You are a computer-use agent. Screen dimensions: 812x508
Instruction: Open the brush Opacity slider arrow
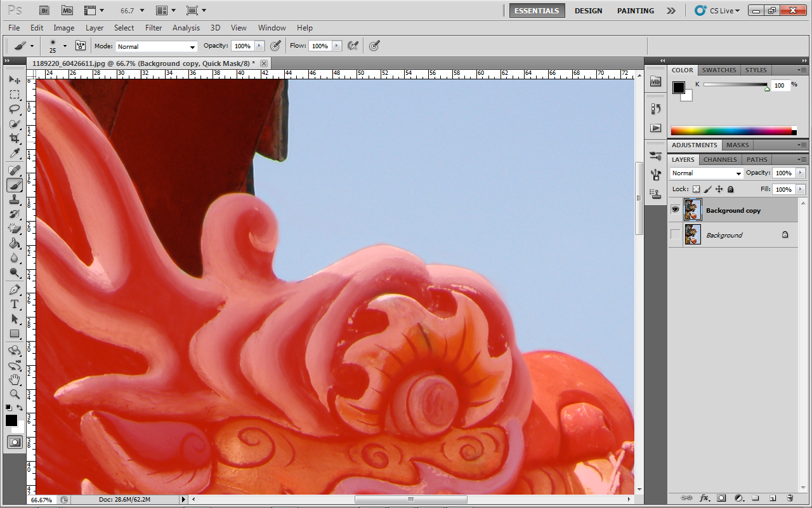(259, 46)
